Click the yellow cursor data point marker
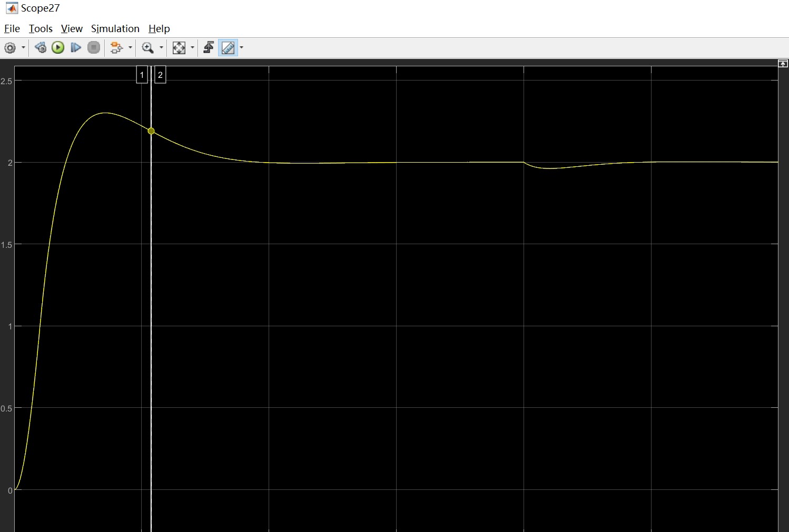This screenshot has height=532, width=789. 151,131
